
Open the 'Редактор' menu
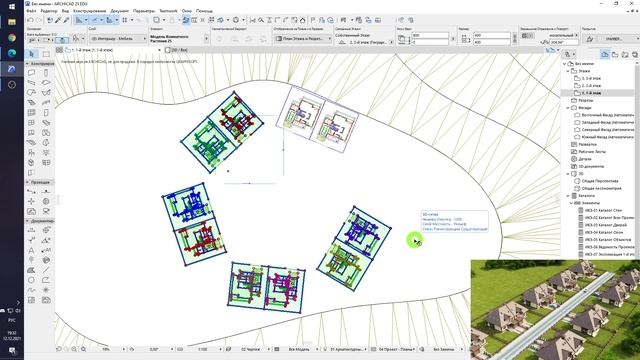tap(49, 11)
